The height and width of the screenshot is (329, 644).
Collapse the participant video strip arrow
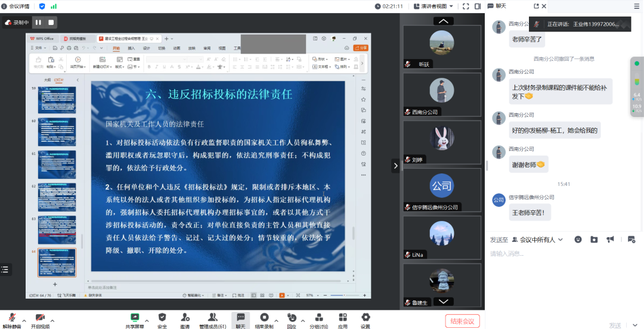(395, 166)
